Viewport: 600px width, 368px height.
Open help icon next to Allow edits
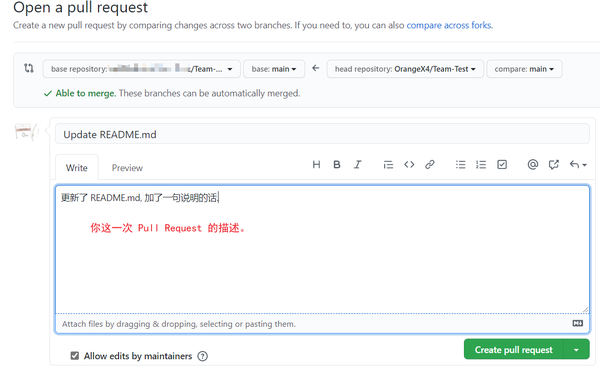[x=202, y=356]
